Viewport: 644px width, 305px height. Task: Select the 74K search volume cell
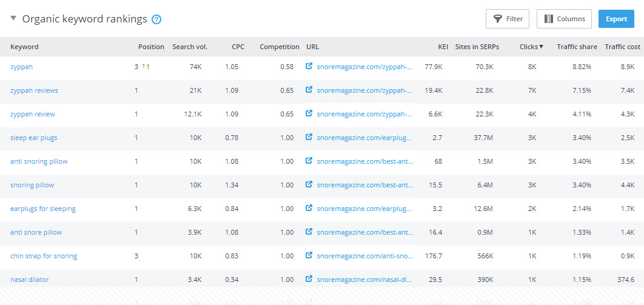click(x=195, y=67)
